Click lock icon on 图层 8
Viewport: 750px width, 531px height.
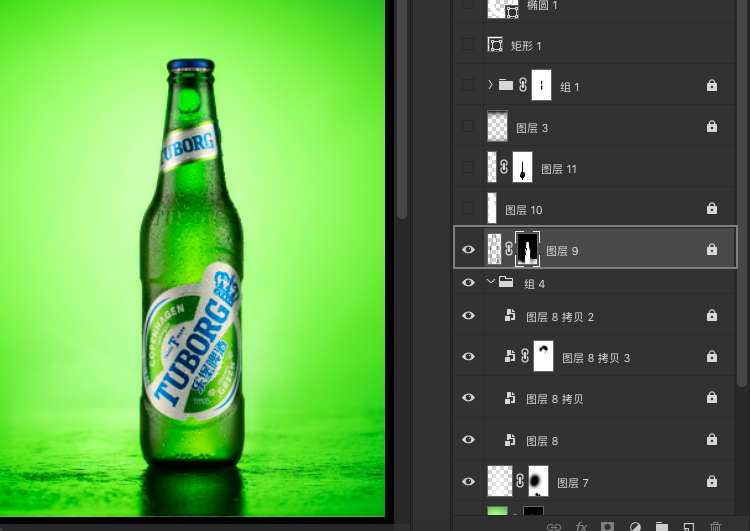712,439
